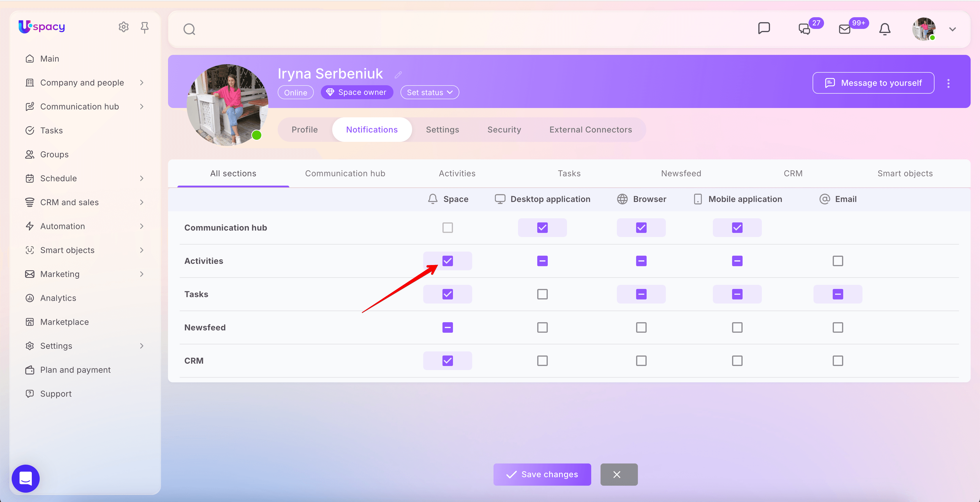
Task: Expand CRM and sales submenu
Action: pos(141,203)
